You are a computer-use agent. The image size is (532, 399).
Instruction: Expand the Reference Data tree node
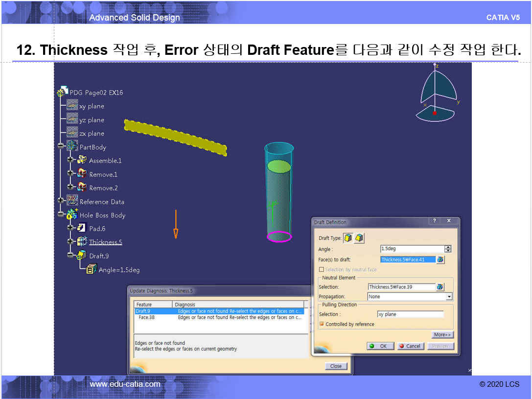pos(61,201)
